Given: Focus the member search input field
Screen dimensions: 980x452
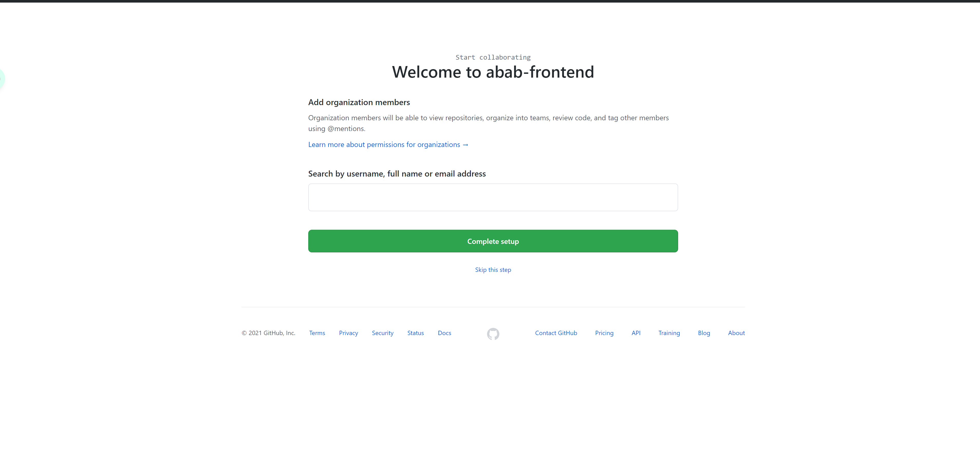Looking at the screenshot, I should [x=493, y=197].
